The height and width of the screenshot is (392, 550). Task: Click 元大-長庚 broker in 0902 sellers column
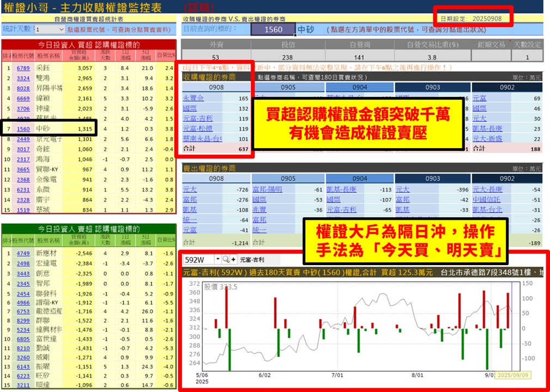(x=487, y=189)
